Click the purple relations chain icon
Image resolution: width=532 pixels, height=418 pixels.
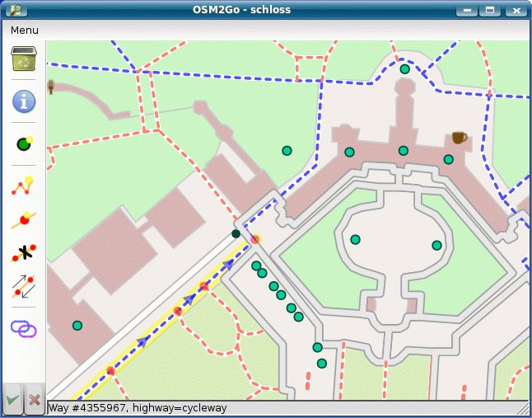(x=24, y=329)
